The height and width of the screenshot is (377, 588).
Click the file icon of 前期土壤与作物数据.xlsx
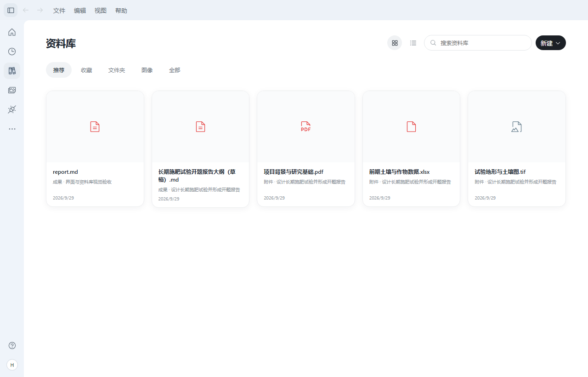pos(411,127)
